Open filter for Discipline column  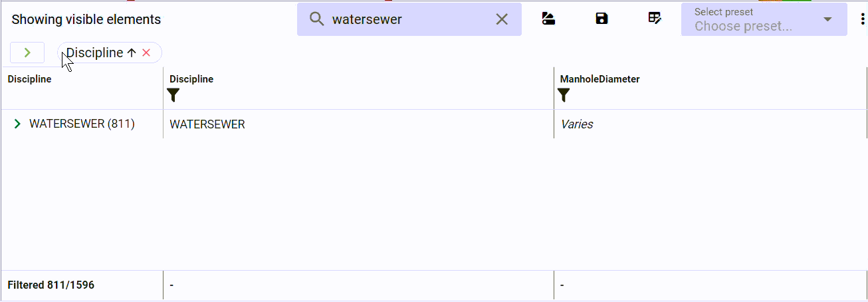[173, 95]
